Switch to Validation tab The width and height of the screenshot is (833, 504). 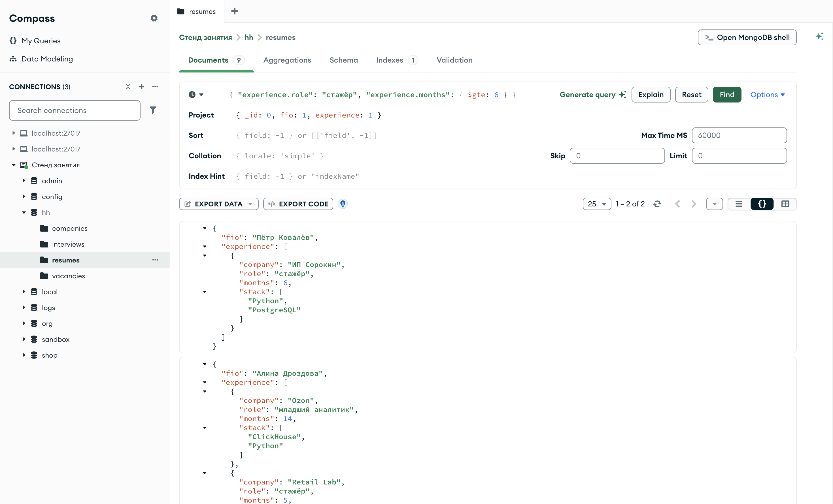[454, 60]
